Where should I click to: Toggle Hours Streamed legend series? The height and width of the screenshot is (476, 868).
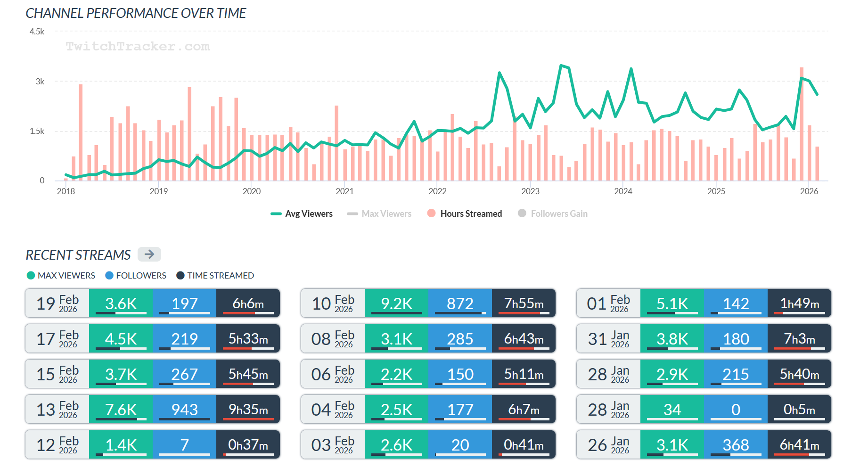pyautogui.click(x=465, y=214)
